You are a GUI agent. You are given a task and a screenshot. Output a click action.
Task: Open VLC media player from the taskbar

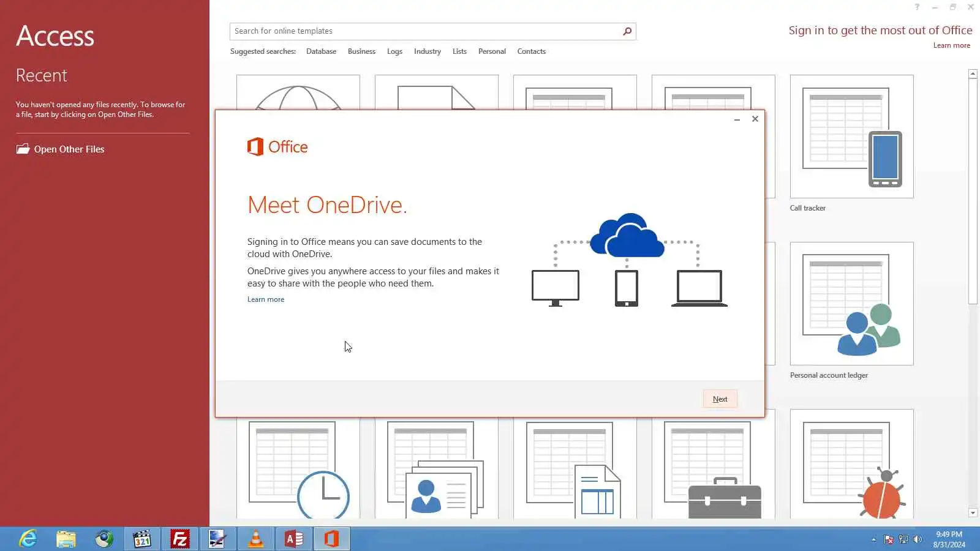256,539
